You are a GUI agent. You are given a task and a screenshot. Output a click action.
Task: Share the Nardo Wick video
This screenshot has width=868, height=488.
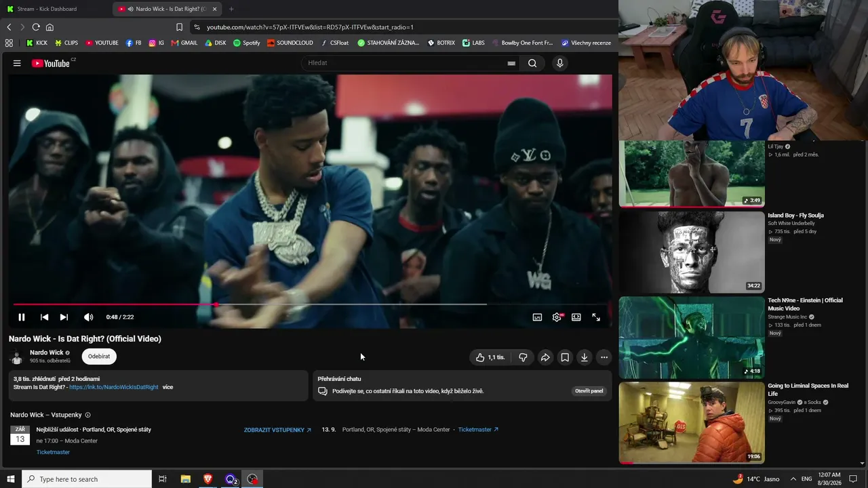click(545, 357)
